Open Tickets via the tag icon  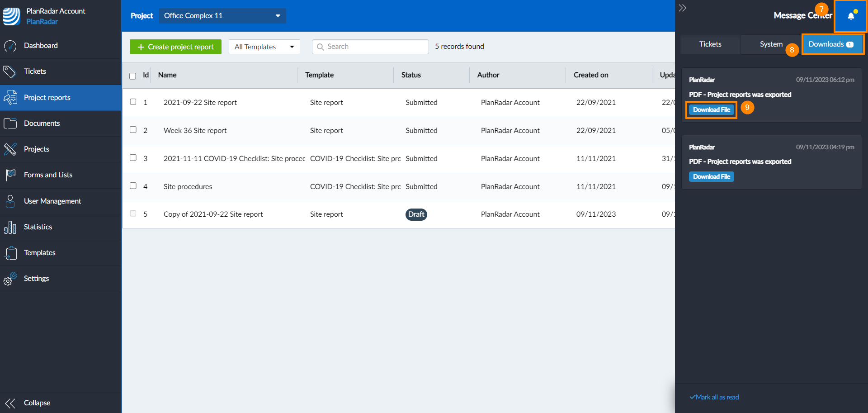(10, 71)
